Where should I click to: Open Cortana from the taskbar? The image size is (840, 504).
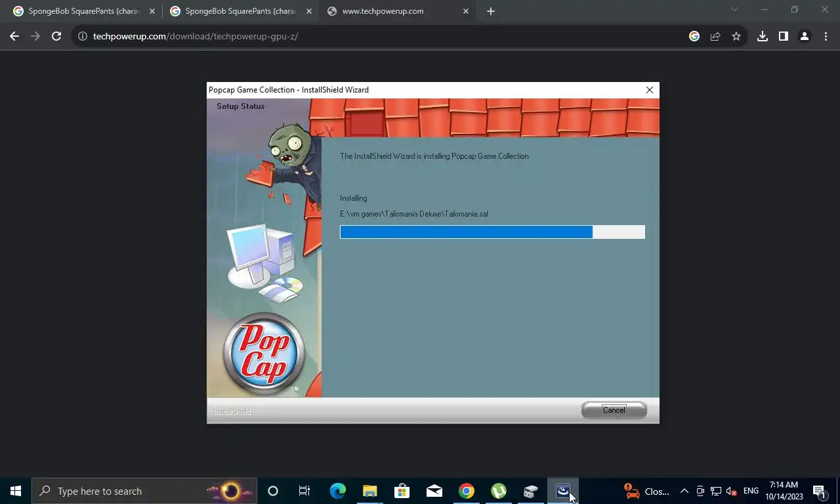pyautogui.click(x=273, y=491)
